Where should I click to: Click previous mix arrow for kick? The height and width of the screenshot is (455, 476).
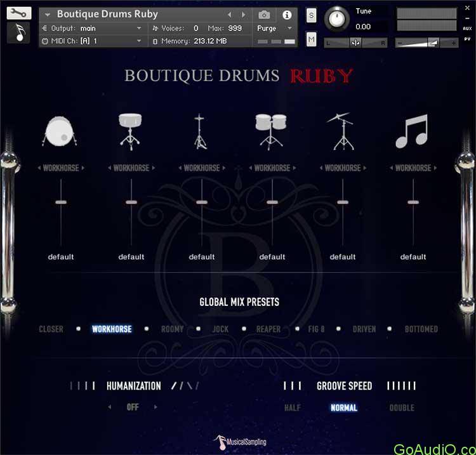pos(39,168)
